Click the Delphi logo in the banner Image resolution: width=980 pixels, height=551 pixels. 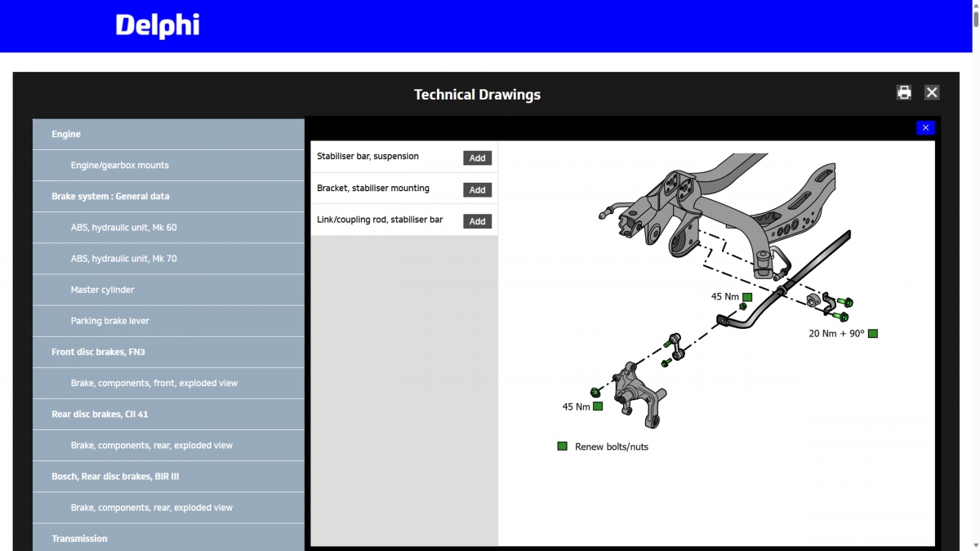click(x=158, y=25)
